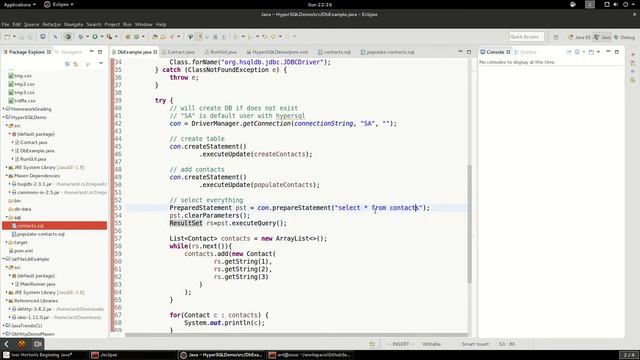Switch to the contacts.sql editor tab
Viewport: 640px width, 360px height.
click(x=334, y=52)
